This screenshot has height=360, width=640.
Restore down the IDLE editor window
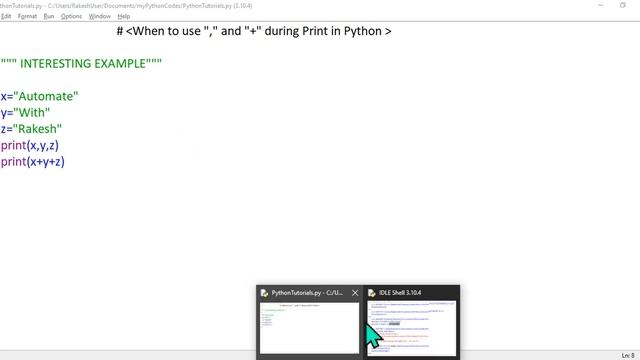click(622, 5)
